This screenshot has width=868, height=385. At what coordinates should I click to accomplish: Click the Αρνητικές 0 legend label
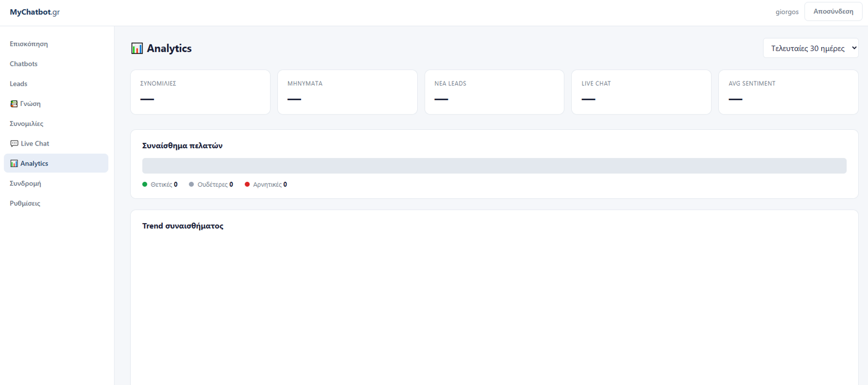click(x=270, y=185)
